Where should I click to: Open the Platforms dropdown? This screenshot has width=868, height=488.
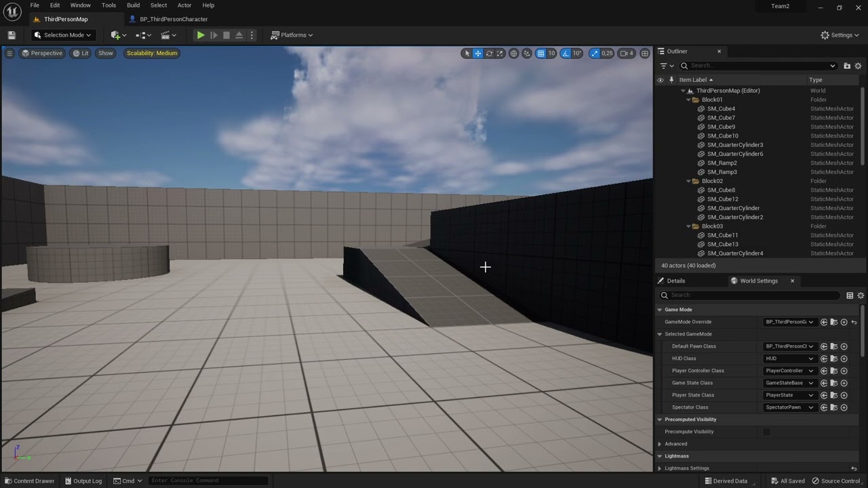pos(292,35)
